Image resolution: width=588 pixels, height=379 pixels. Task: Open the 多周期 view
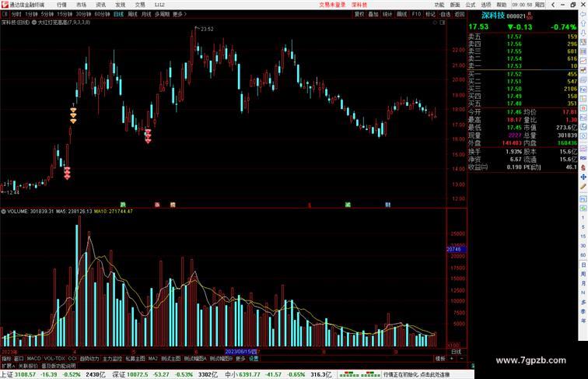point(162,14)
